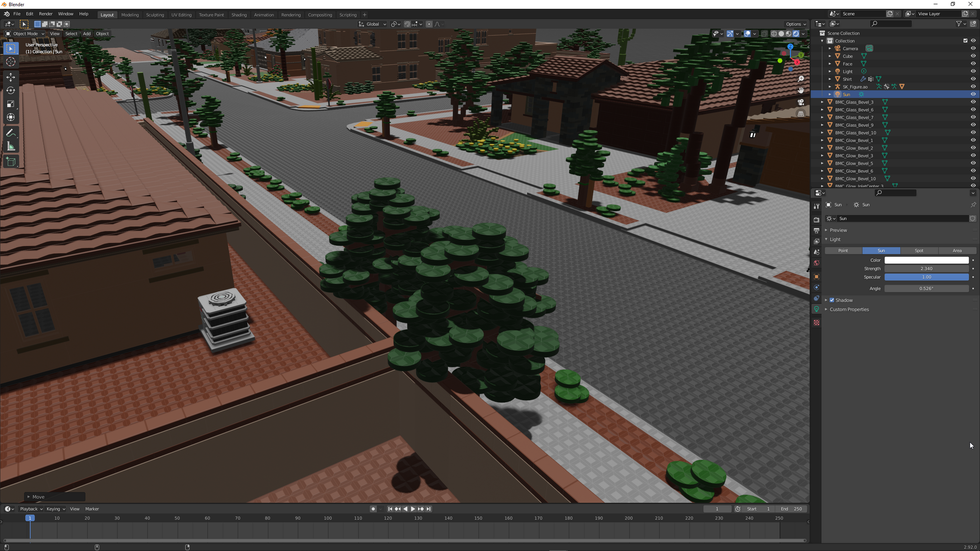Toggle snapping magnet icon

[407, 24]
